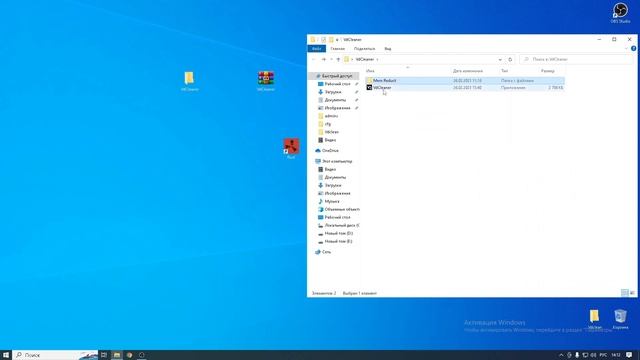Select folder icon beside the Recycle Bin

pos(595,319)
